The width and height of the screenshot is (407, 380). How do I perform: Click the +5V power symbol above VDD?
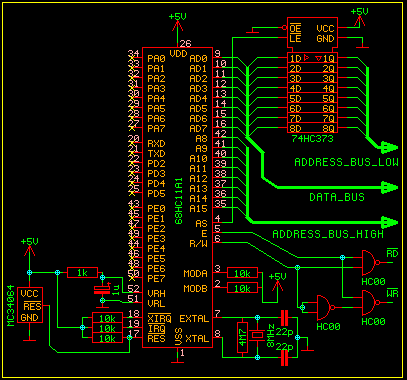pos(177,22)
